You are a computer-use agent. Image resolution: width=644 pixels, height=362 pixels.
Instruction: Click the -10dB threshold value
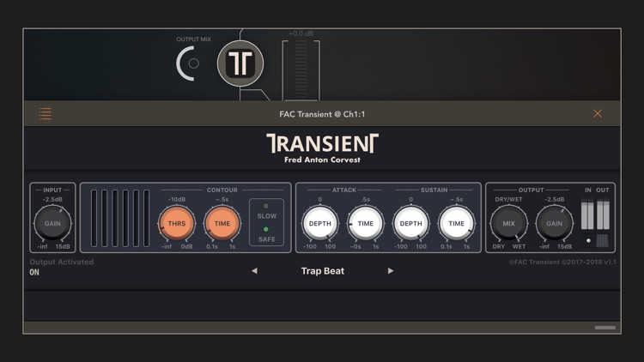(177, 200)
